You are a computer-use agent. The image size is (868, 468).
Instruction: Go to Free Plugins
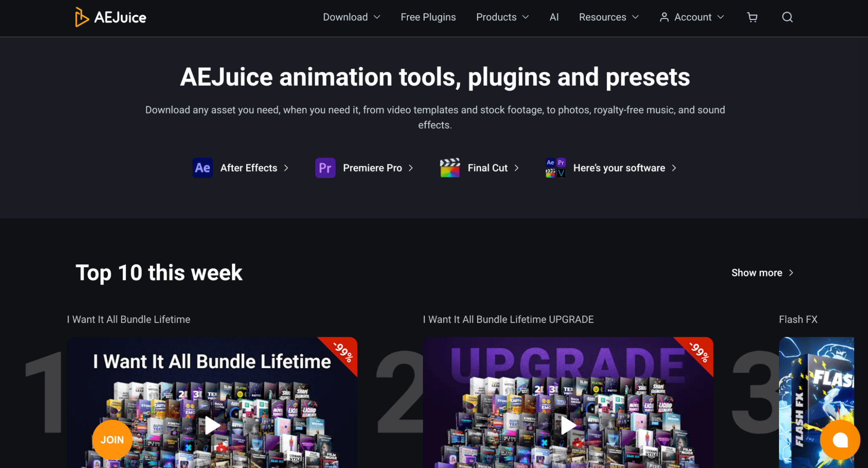tap(428, 17)
